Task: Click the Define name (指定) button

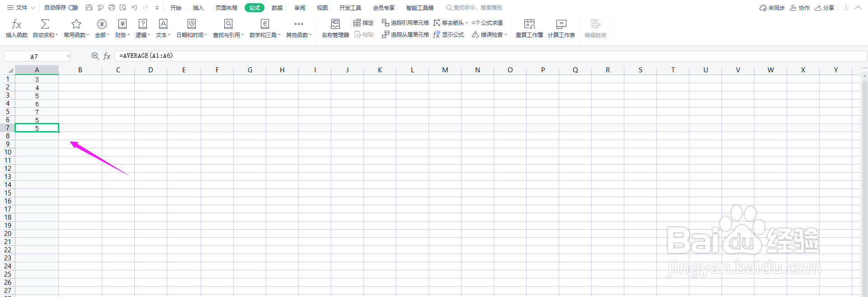Action: (363, 23)
